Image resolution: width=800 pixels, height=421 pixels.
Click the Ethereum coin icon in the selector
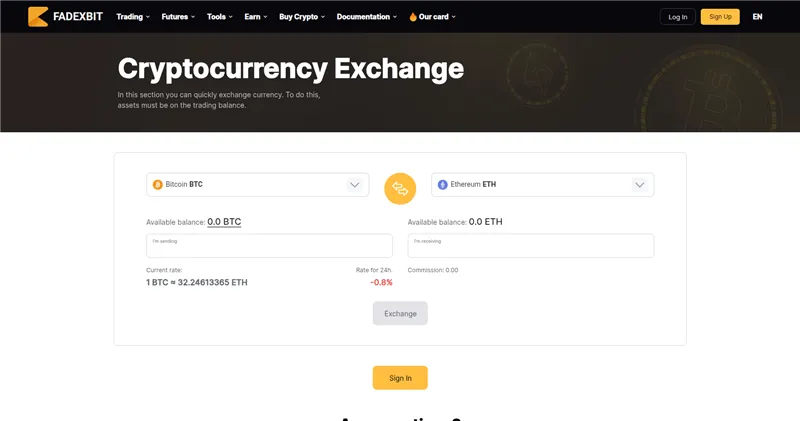pos(442,184)
